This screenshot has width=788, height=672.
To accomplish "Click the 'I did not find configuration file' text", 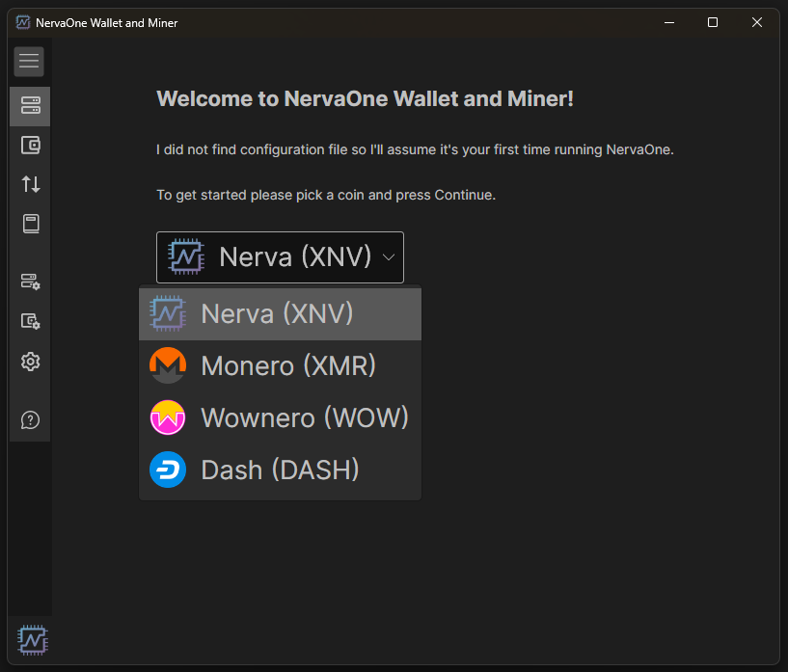I will pyautogui.click(x=415, y=149).
